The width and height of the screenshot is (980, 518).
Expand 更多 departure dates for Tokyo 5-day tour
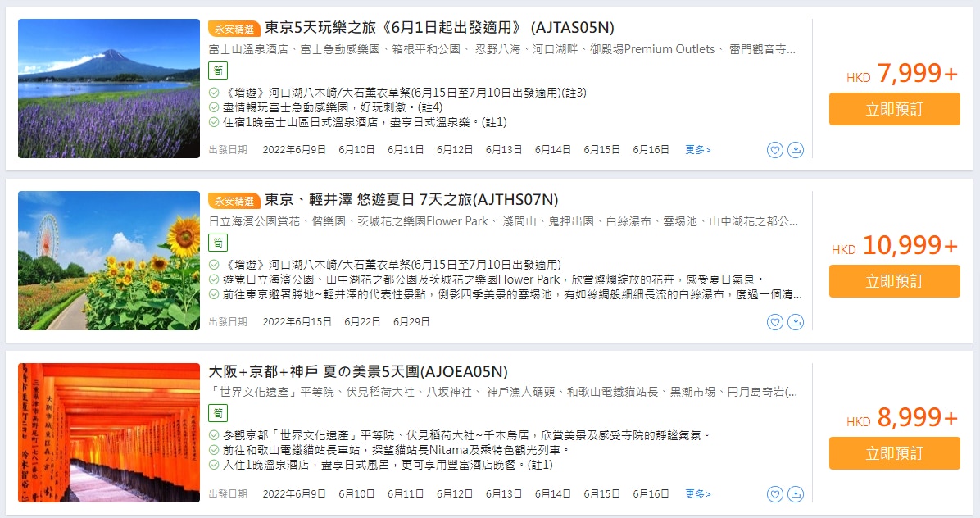click(697, 150)
